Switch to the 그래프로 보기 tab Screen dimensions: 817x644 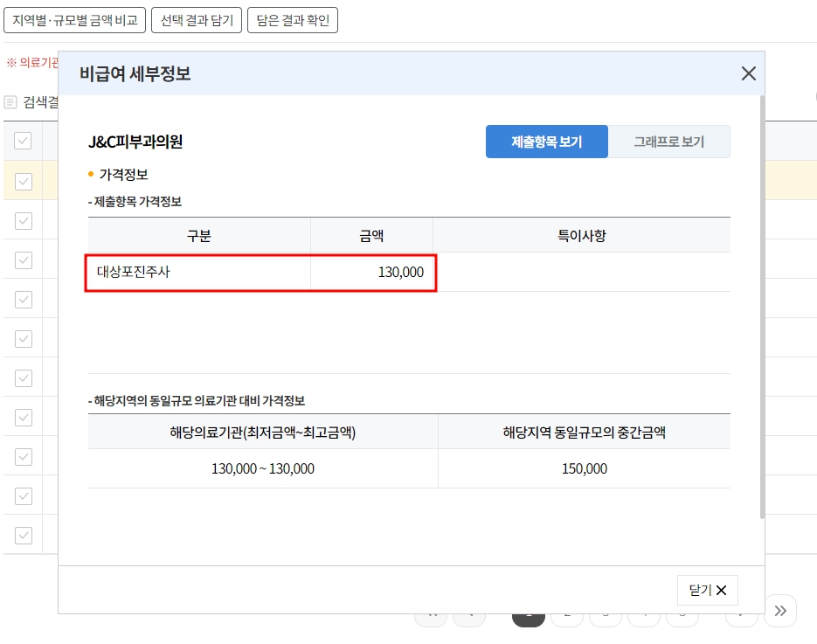[669, 141]
